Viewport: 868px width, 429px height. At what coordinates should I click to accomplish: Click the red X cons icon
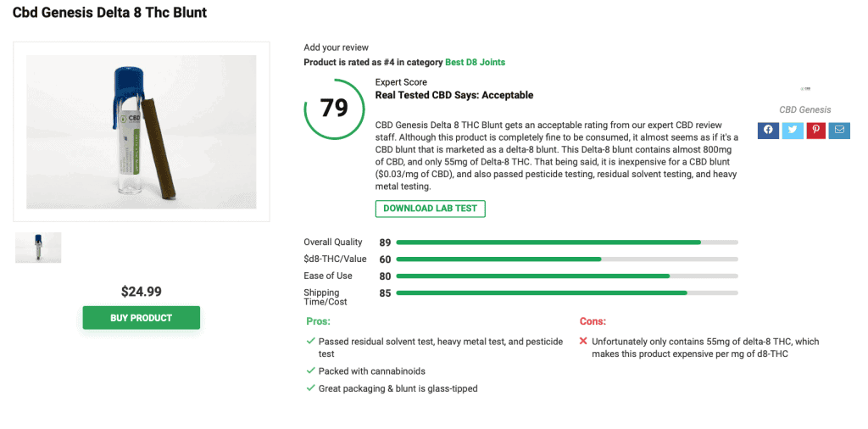[583, 342]
